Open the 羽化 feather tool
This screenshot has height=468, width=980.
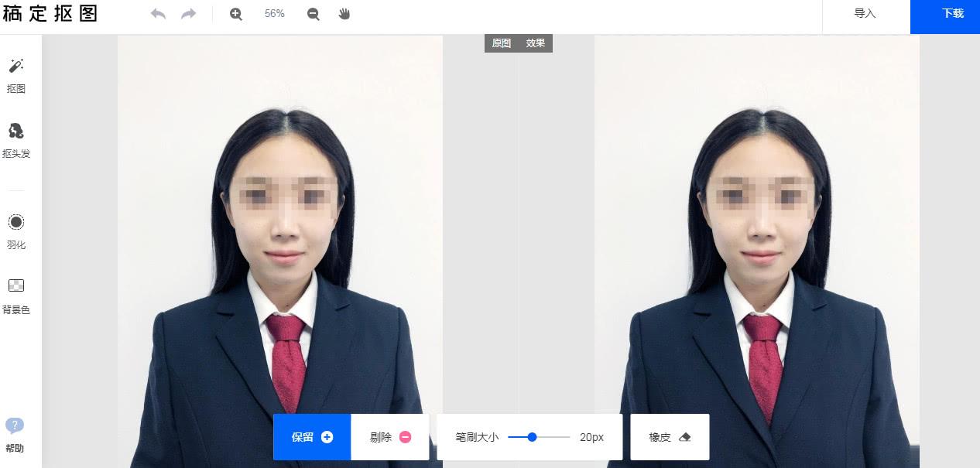pos(16,229)
